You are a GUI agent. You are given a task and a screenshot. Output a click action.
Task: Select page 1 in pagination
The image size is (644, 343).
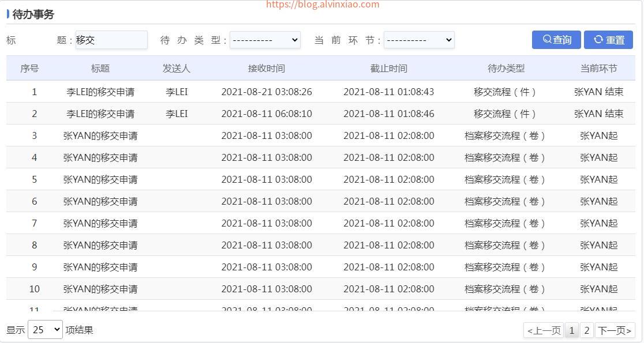click(571, 330)
